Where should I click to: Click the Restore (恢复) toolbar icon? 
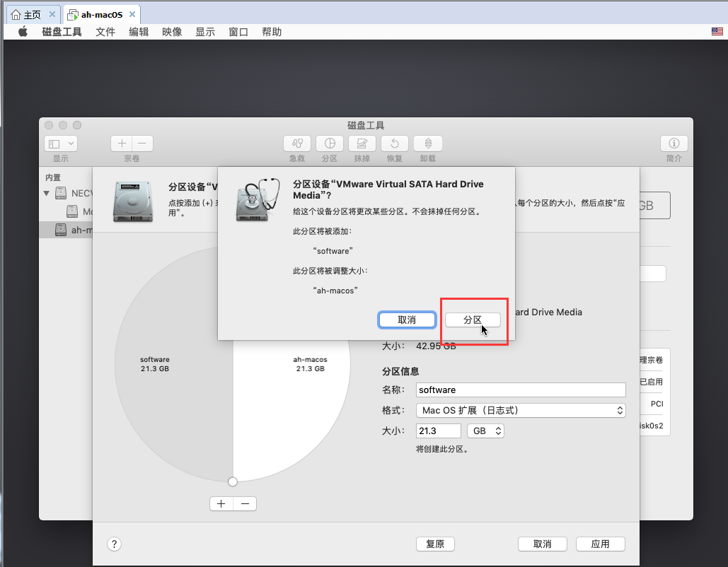[395, 144]
